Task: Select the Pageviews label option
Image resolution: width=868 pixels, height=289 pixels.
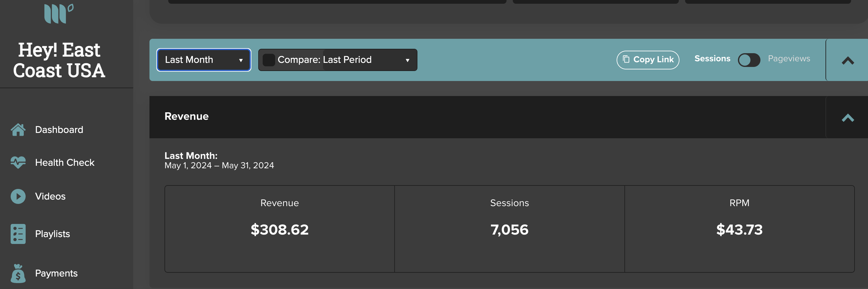Action: pos(789,59)
